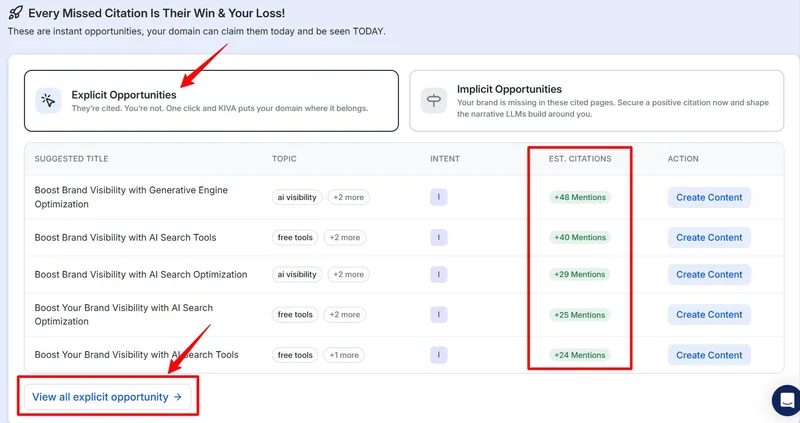Click the intent badge in +24 Mentions row
Viewport: 800px width, 423px height.
click(x=438, y=355)
